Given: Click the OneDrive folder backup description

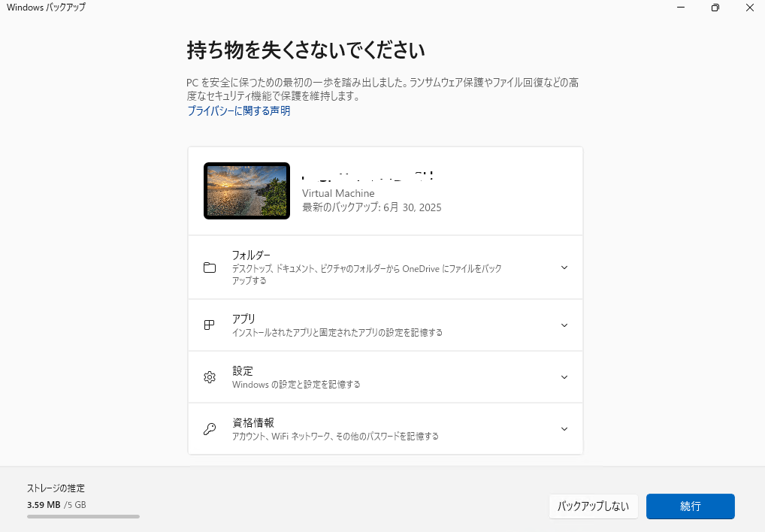Looking at the screenshot, I should (367, 274).
